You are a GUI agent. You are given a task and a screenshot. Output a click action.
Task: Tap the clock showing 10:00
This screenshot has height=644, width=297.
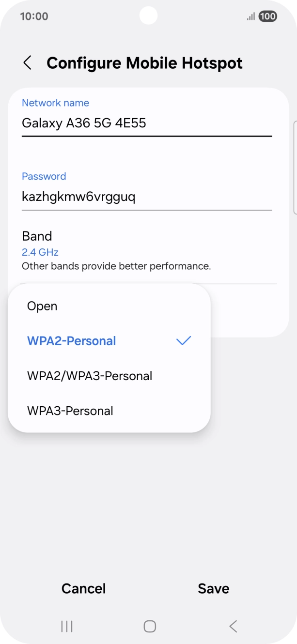coord(34,16)
